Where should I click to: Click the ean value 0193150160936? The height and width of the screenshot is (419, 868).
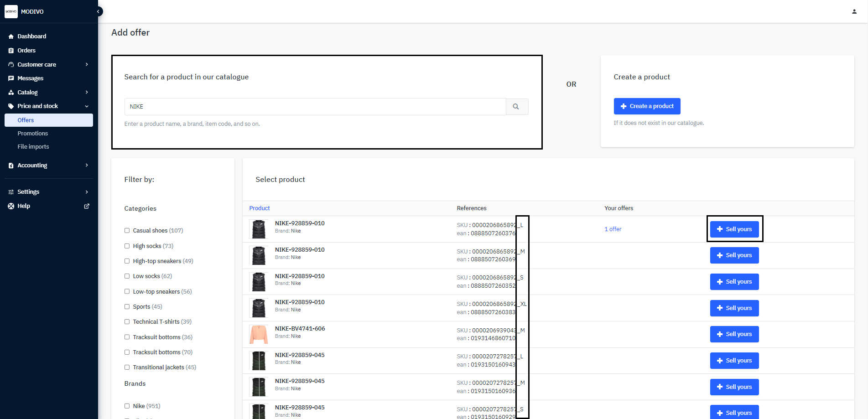point(493,391)
